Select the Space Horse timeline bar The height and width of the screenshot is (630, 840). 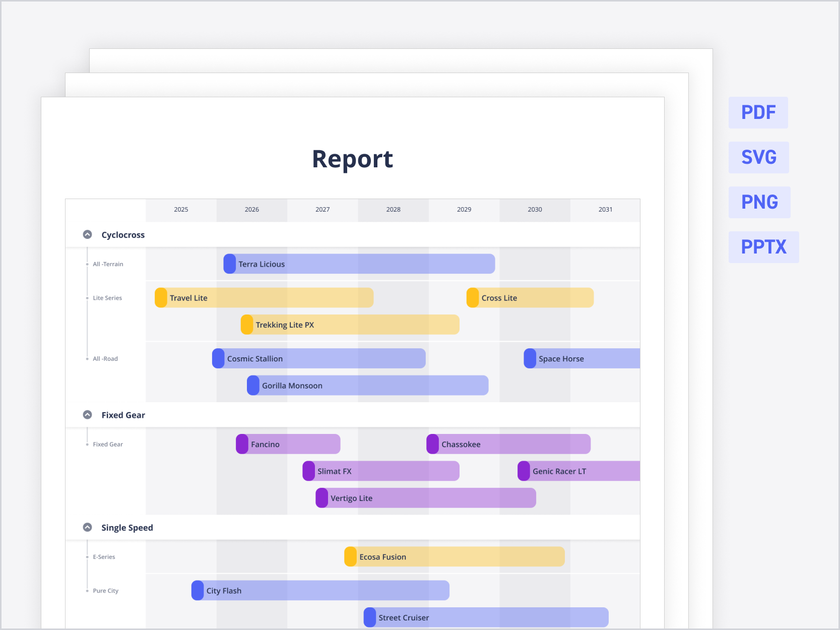pos(582,358)
